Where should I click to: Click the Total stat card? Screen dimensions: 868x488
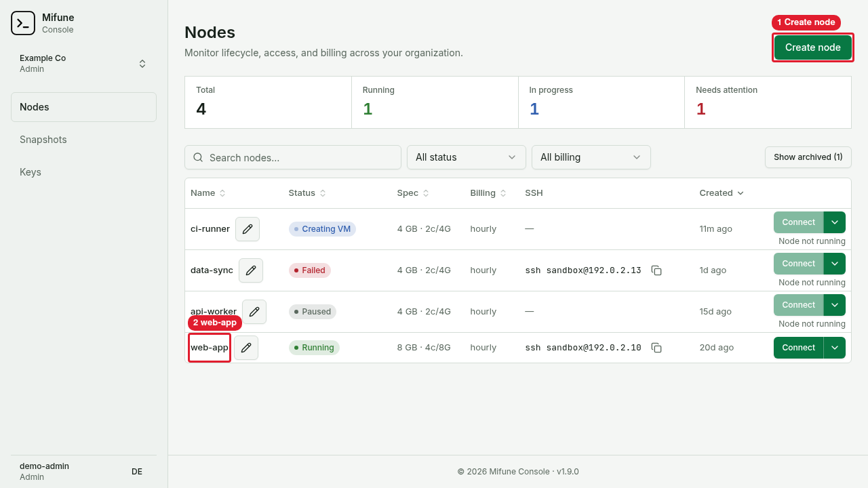pyautogui.click(x=268, y=102)
